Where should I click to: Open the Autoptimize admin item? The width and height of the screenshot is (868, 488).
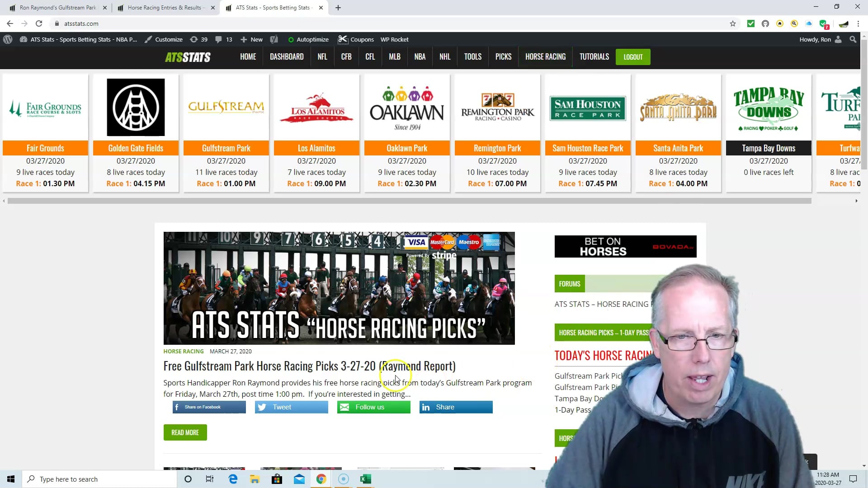[308, 39]
